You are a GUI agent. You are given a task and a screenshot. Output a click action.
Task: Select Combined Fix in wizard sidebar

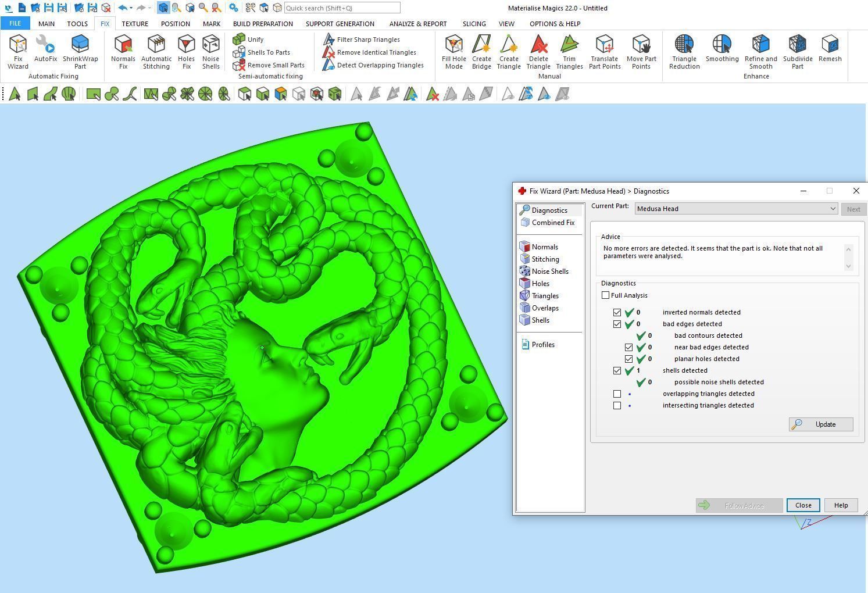tap(547, 223)
